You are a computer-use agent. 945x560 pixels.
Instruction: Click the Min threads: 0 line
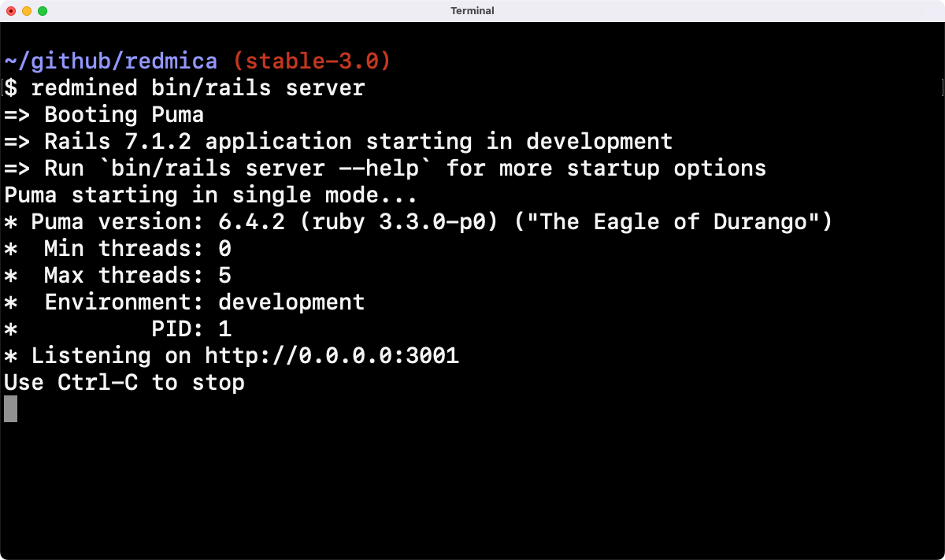pos(137,249)
